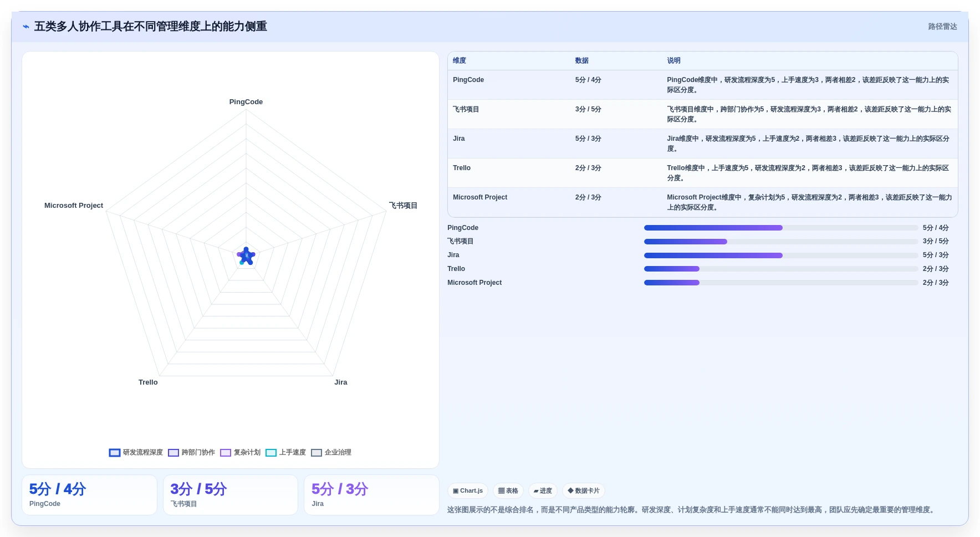This screenshot has height=537, width=980.
Task: Click Microsoft Project radar axis label
Action: pyautogui.click(x=74, y=206)
